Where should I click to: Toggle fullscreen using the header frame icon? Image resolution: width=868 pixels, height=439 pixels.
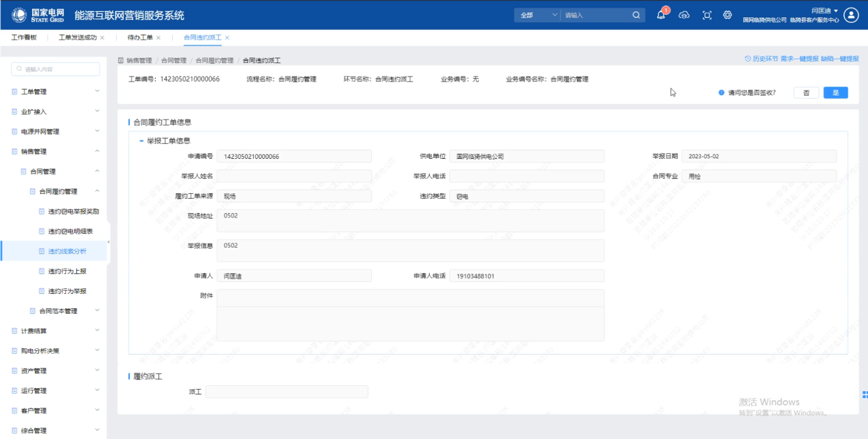pyautogui.click(x=707, y=15)
